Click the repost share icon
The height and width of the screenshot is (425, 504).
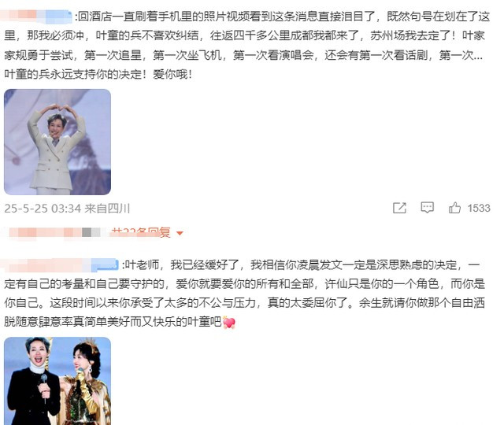[x=399, y=208]
